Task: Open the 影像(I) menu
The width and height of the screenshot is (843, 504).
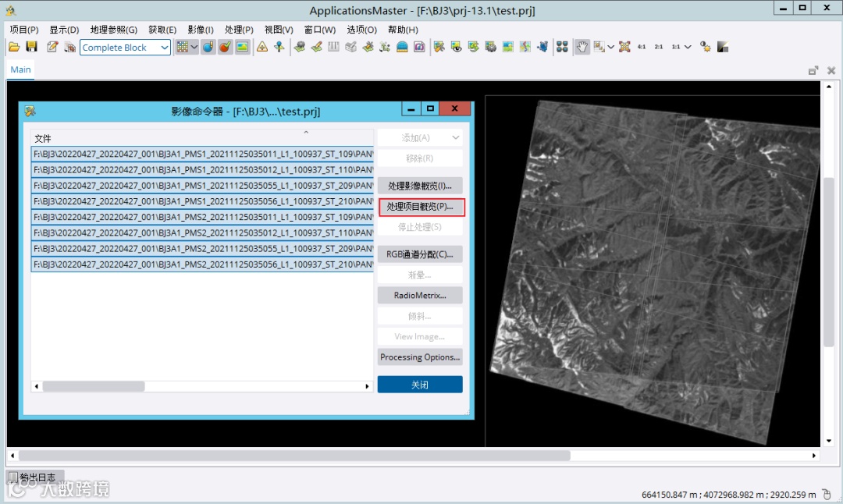Action: (x=200, y=30)
